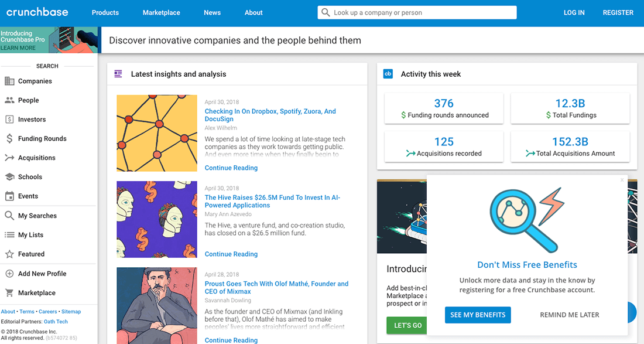Open the About footer link
This screenshot has width=644, height=344.
click(x=8, y=312)
